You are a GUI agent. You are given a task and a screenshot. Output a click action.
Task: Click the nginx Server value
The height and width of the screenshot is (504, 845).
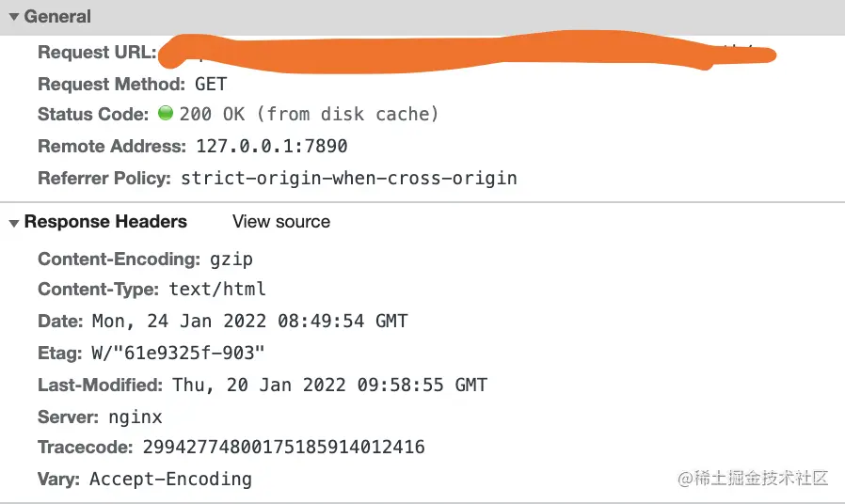click(x=134, y=417)
